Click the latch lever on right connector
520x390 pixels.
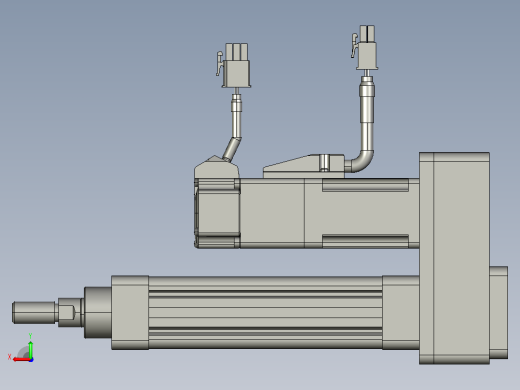click(x=354, y=45)
